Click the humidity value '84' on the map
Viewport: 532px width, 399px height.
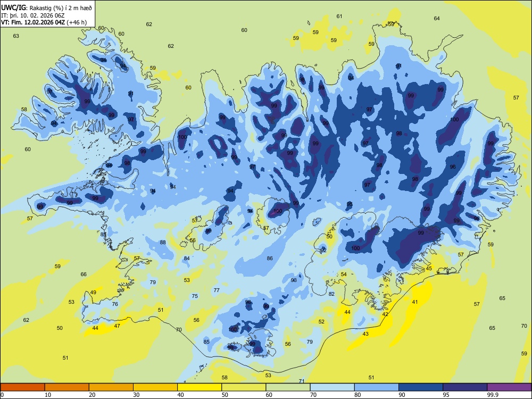click(187, 258)
